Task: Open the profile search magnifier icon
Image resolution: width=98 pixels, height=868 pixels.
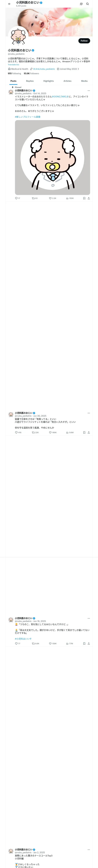Action: click(88, 4)
